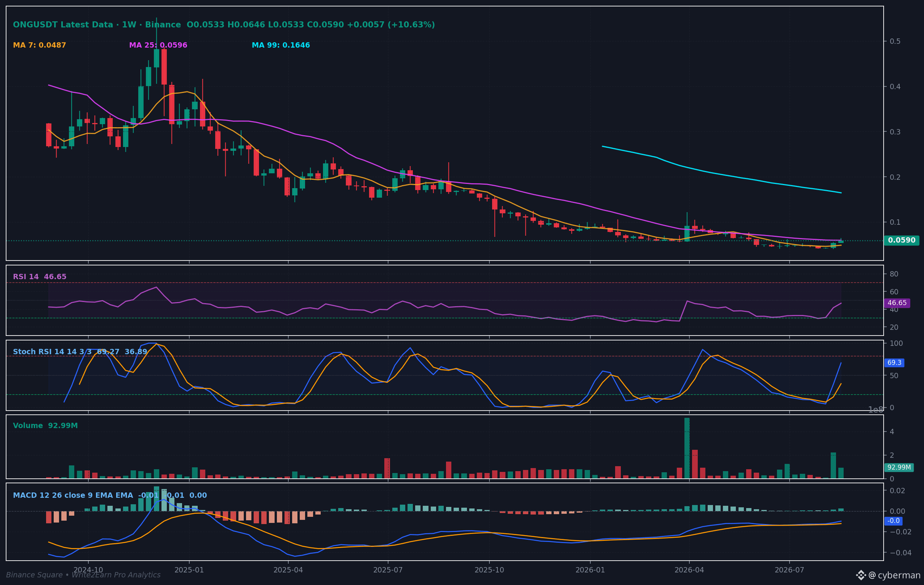Click the 2025-04 date on the time axis

click(x=288, y=570)
